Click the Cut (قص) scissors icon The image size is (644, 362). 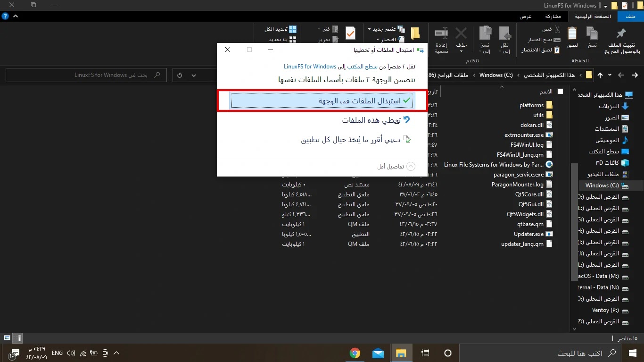[x=556, y=29]
